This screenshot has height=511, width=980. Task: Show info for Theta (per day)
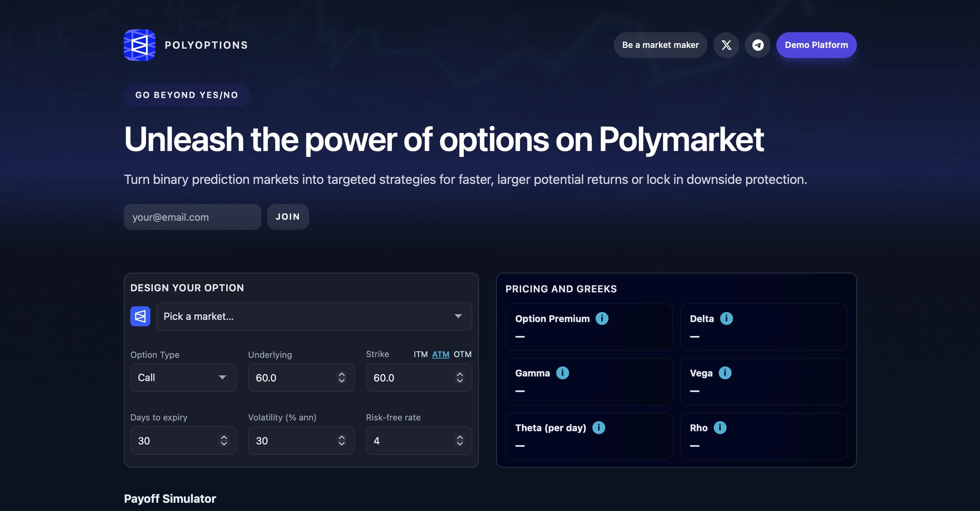[x=598, y=427]
